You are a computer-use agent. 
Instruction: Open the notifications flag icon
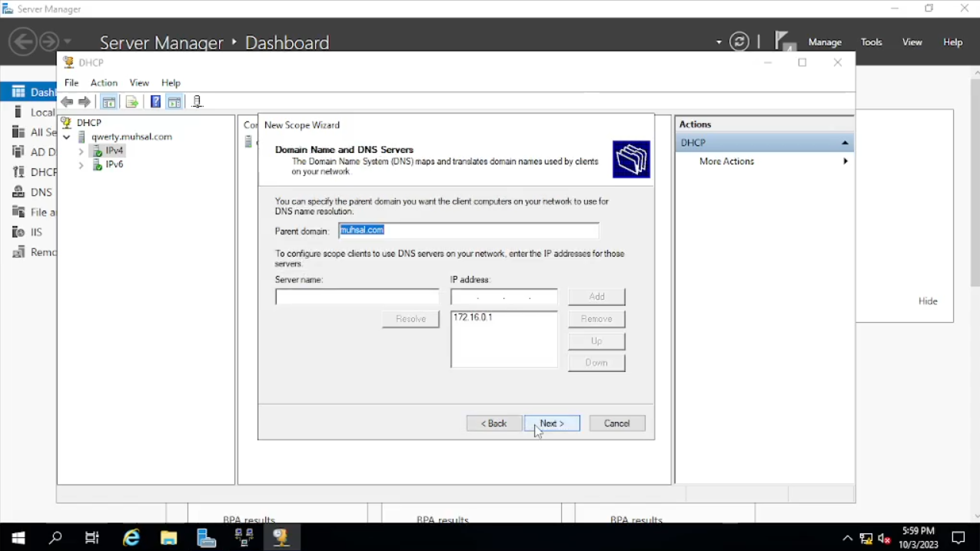coord(783,41)
